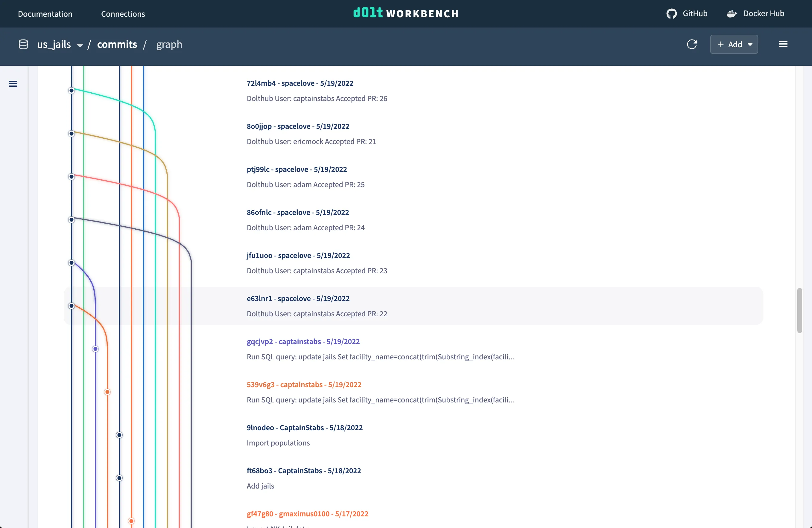Click the database icon in the breadcrumb
The width and height of the screenshot is (812, 528).
(23, 44)
